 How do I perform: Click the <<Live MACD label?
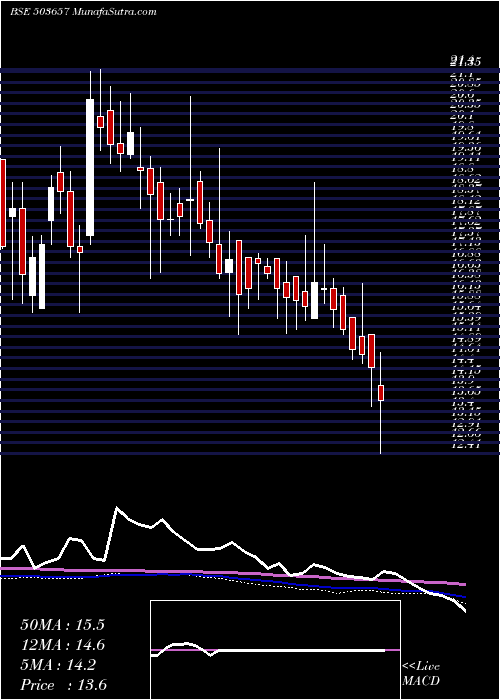coord(421,674)
